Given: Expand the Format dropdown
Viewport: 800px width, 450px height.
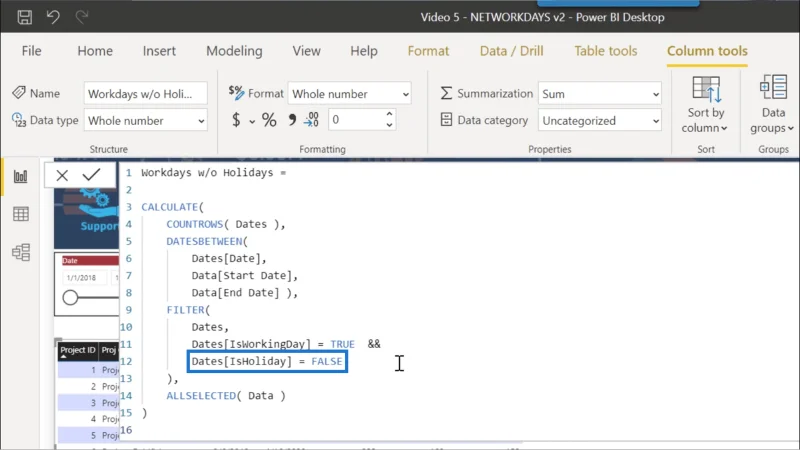Looking at the screenshot, I should click(x=349, y=94).
